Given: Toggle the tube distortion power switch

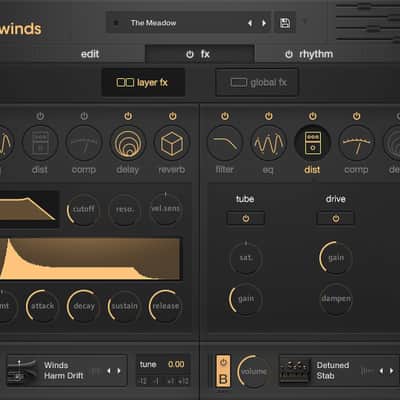Looking at the screenshot, I should click(x=246, y=219).
